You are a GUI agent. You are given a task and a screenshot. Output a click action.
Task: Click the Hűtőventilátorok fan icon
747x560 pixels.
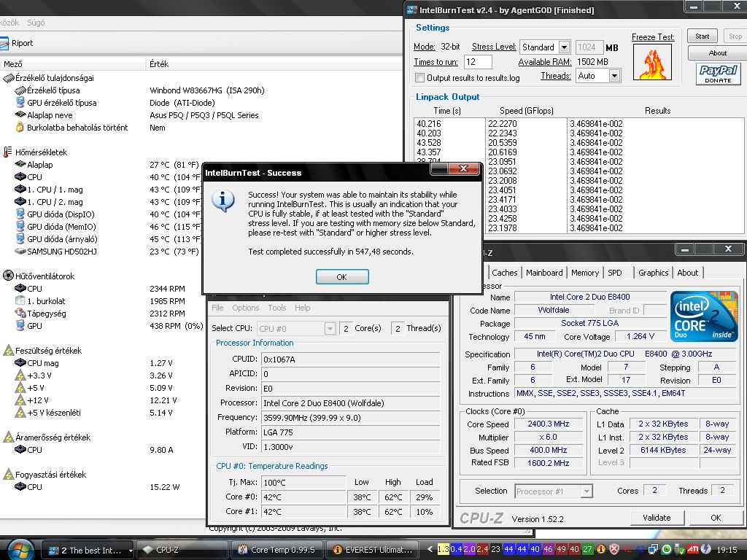[8, 276]
